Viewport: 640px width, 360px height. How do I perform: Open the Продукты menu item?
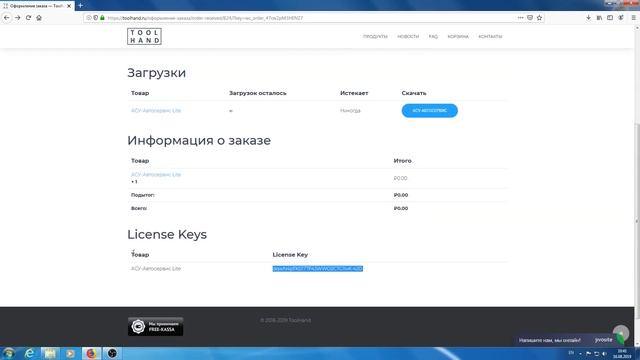pos(375,37)
